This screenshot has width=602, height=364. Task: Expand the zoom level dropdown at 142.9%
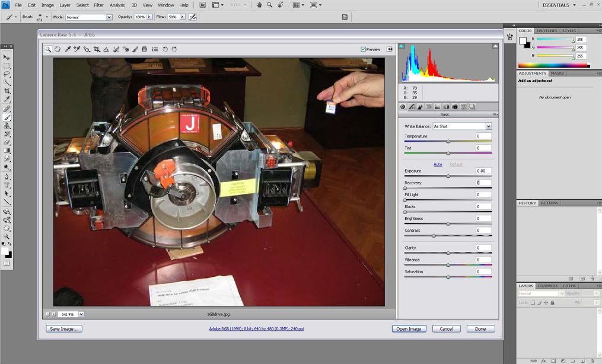pyautogui.click(x=81, y=314)
